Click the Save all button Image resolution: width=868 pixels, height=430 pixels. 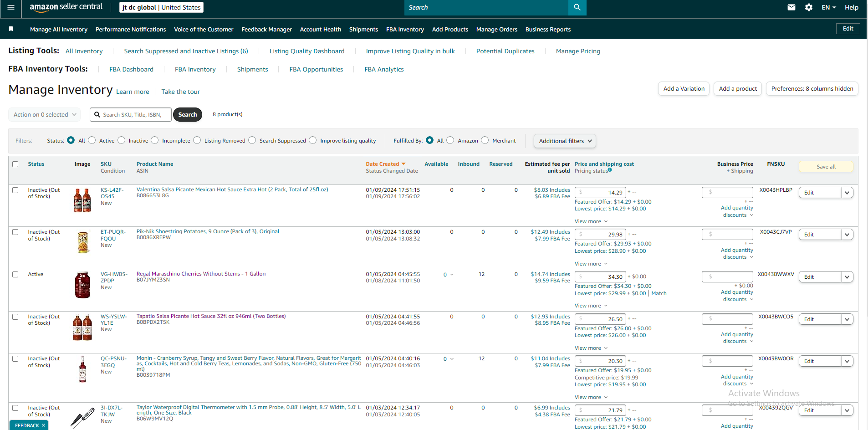pyautogui.click(x=826, y=167)
